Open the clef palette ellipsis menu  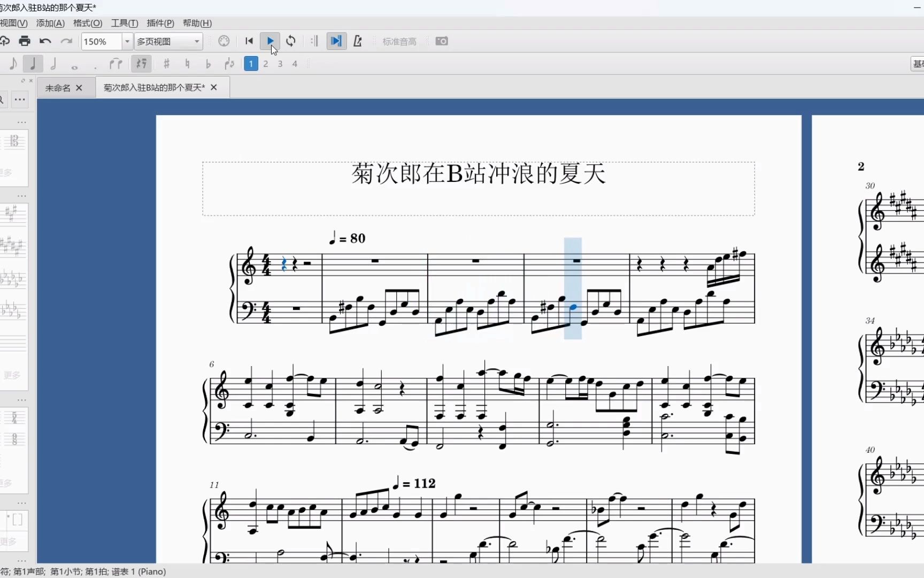point(22,123)
